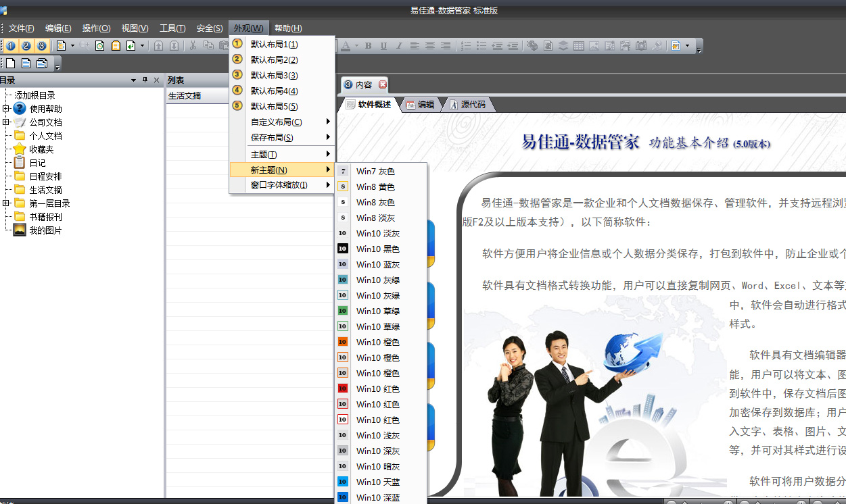Click 添加根目录 in the directory panel
This screenshot has width=846, height=504.
pos(35,96)
